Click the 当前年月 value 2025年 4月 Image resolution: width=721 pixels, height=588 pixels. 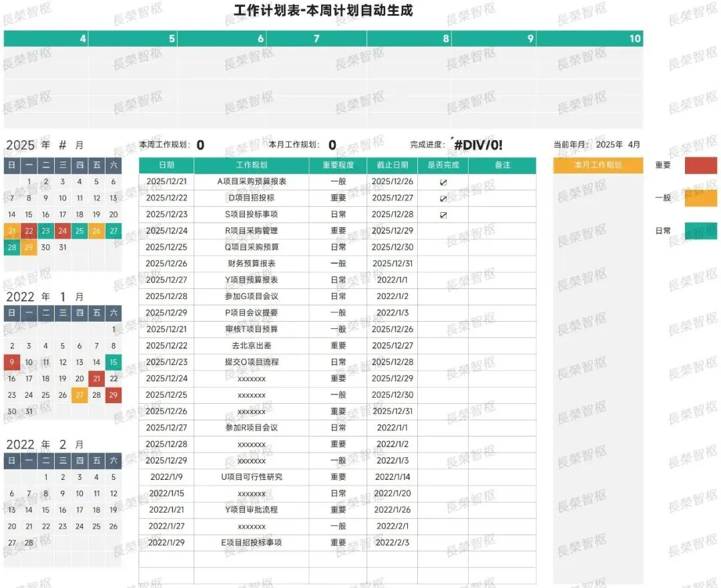618,144
